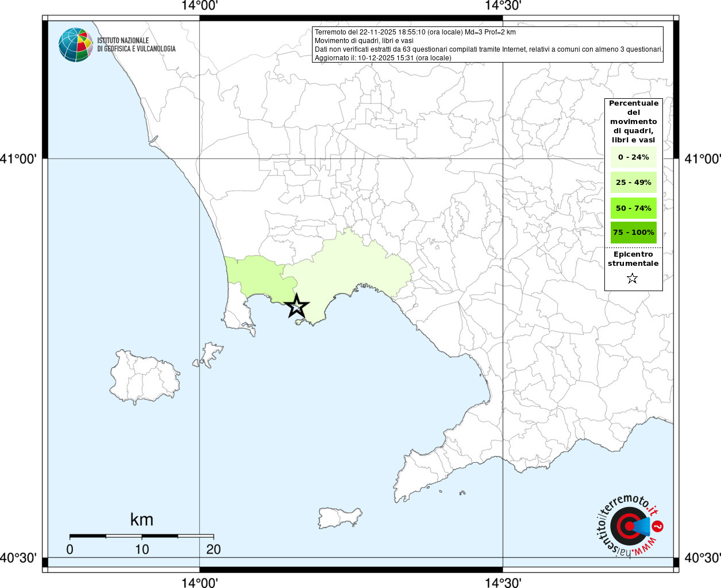This screenshot has width=721, height=588.
Task: Click the 0 - 24% legend swatch
Action: point(633,157)
